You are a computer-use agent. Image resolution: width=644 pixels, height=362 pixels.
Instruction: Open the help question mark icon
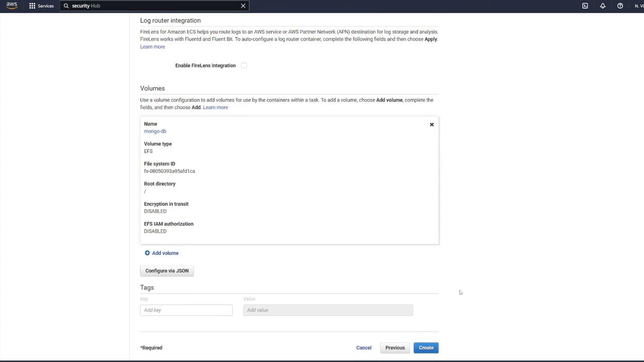pos(620,6)
